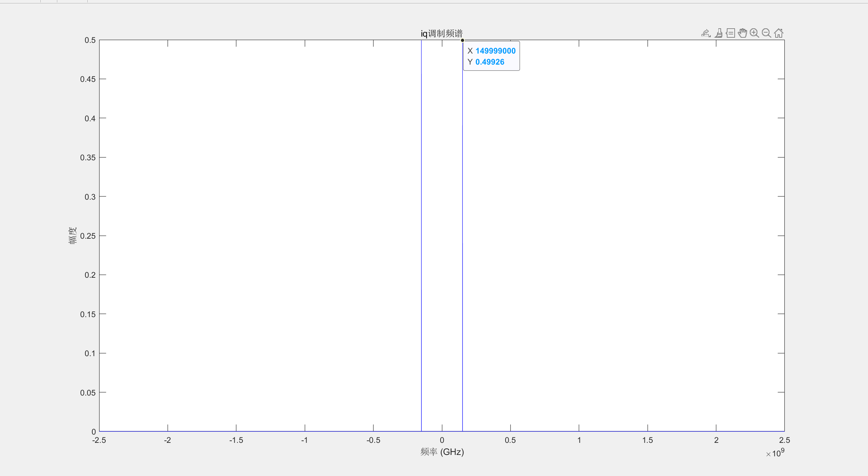
Task: Click the x-axis tick label 1.5
Action: 648,440
